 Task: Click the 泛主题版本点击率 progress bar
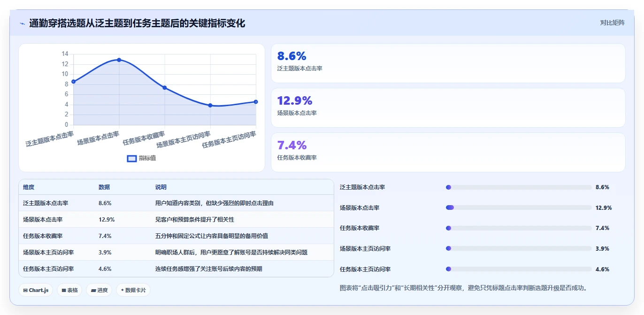coord(519,187)
